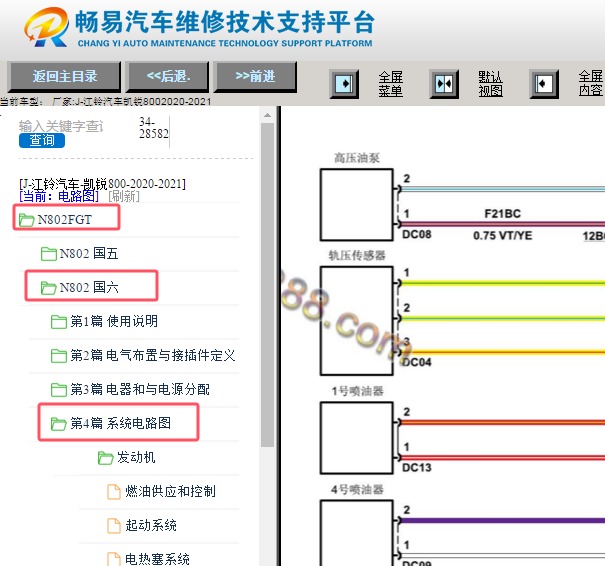Open the N802FGT folder icon

pyautogui.click(x=26, y=220)
